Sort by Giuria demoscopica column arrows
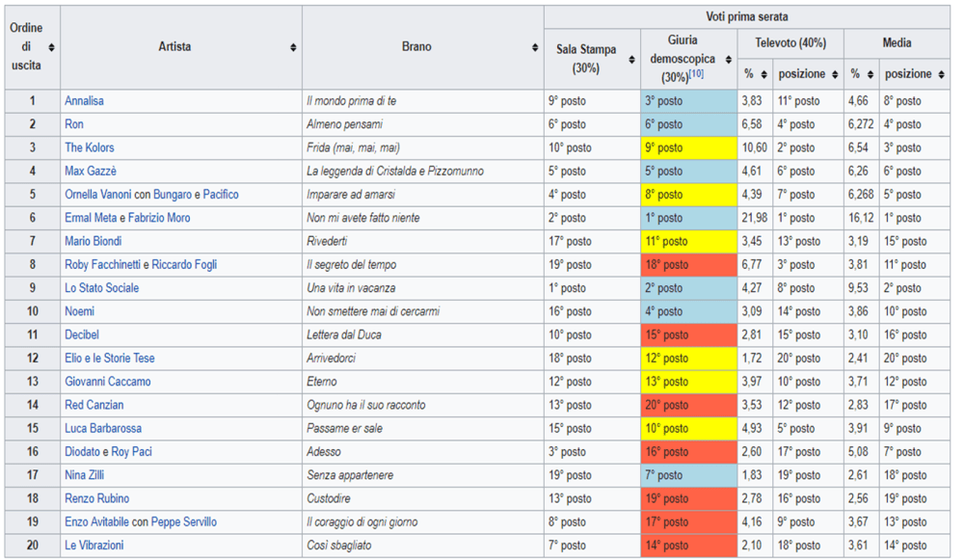Viewport: 964px width, 560px height. tap(729, 60)
